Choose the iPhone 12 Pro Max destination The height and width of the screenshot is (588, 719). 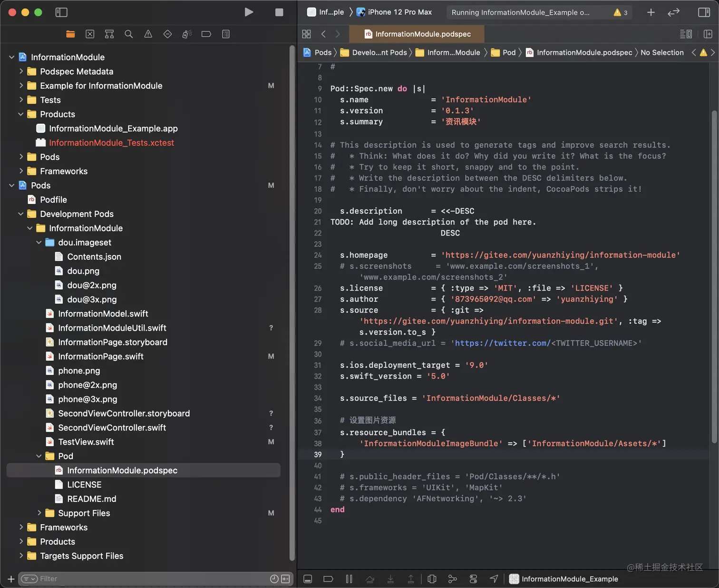tap(394, 12)
